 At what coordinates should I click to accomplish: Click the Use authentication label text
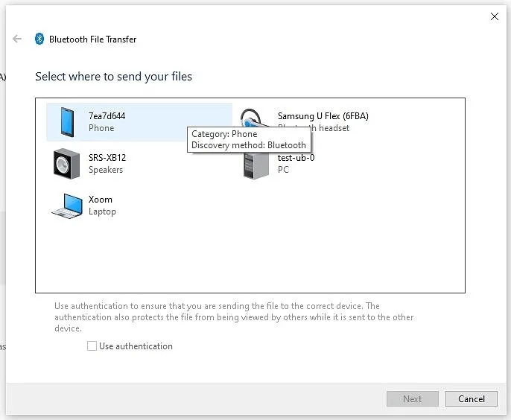[x=136, y=346]
